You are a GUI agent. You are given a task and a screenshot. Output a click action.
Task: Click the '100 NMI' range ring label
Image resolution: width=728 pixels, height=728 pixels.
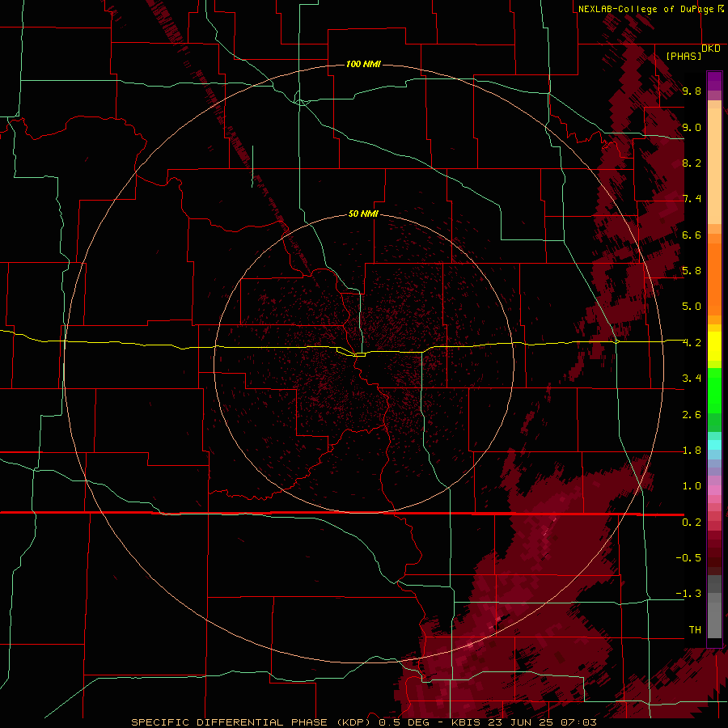tap(363, 64)
